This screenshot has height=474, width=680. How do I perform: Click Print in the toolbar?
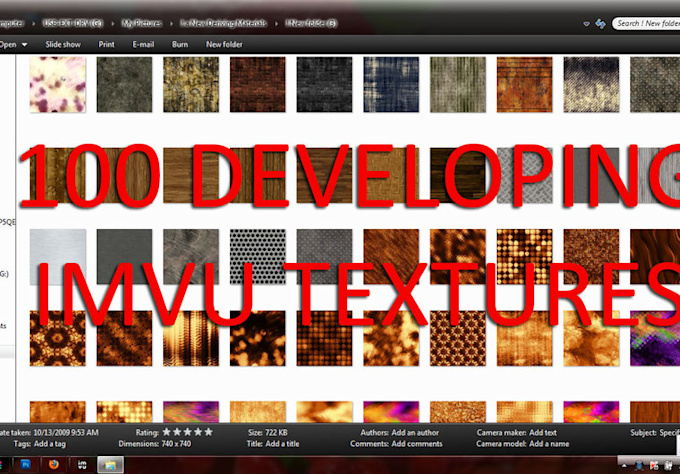106,44
